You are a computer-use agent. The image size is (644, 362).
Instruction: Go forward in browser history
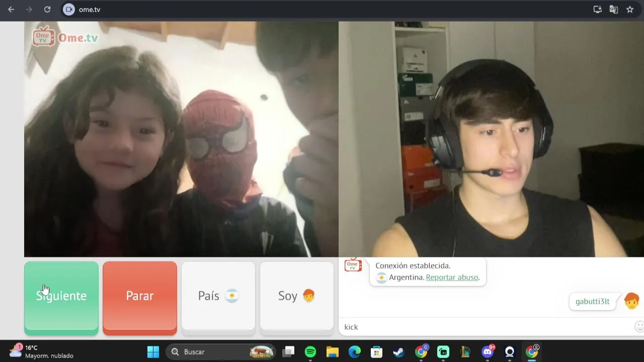[x=29, y=9]
